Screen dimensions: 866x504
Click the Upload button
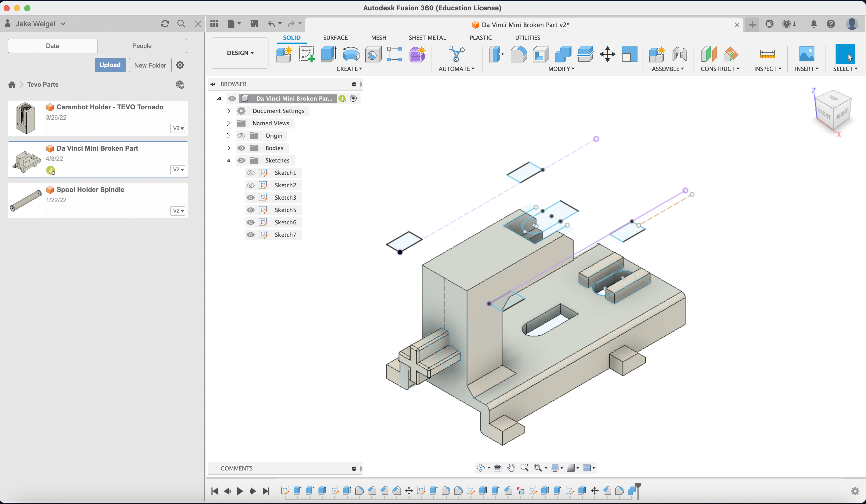coord(110,65)
